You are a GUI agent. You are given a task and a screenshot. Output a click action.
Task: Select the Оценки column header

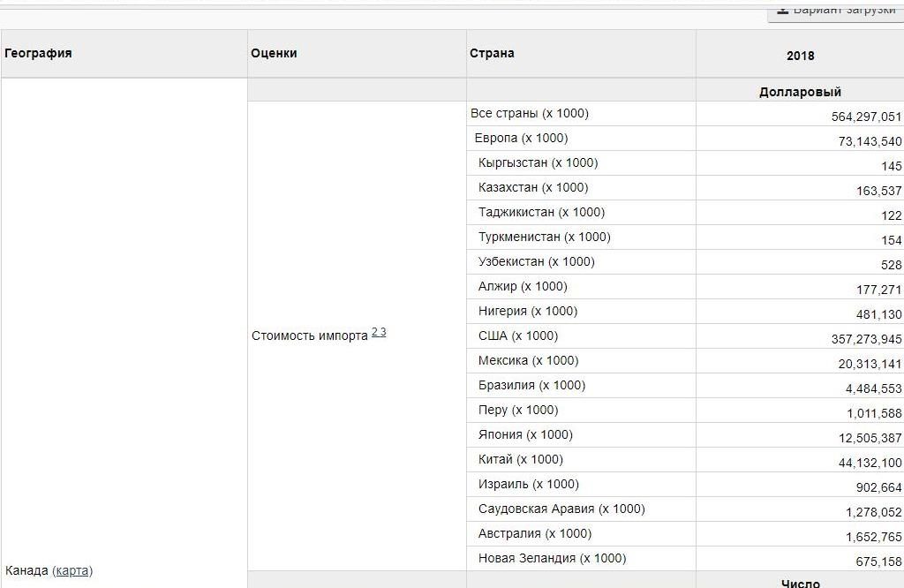click(x=274, y=53)
